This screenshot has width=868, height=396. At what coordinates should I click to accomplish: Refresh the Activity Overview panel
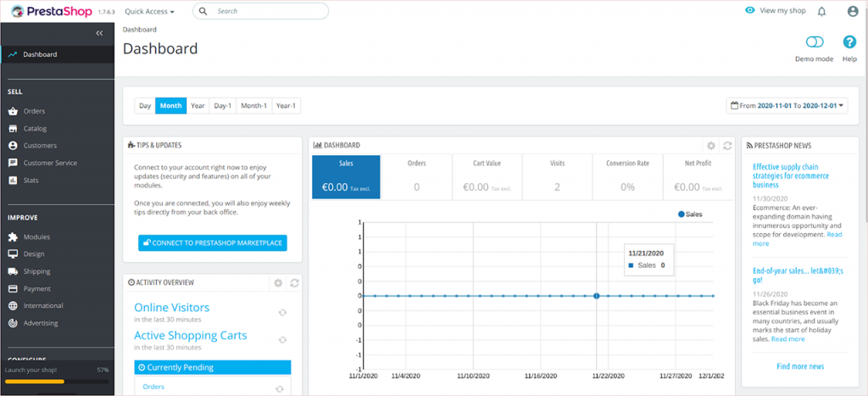coord(294,283)
